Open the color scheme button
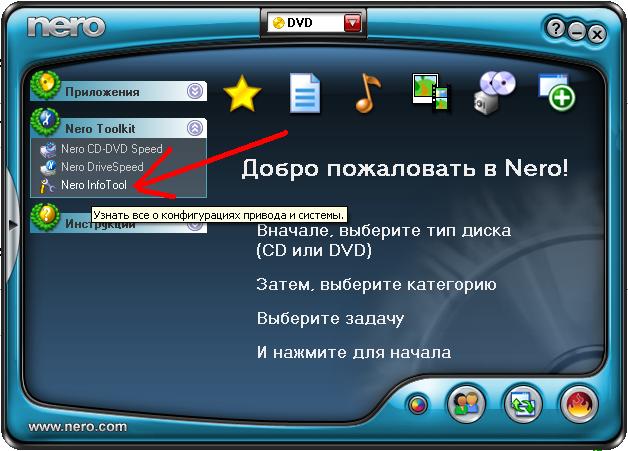This screenshot has height=451, width=628. pos(418,405)
